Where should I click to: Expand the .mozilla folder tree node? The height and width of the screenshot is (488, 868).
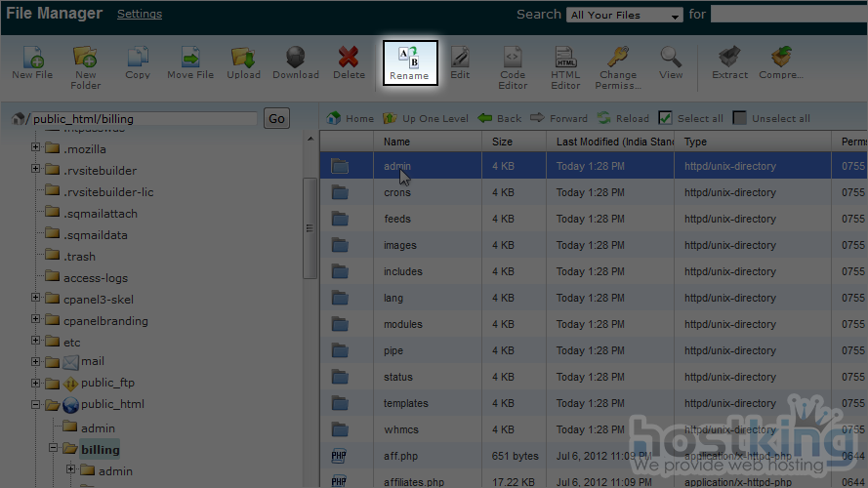[x=36, y=148]
